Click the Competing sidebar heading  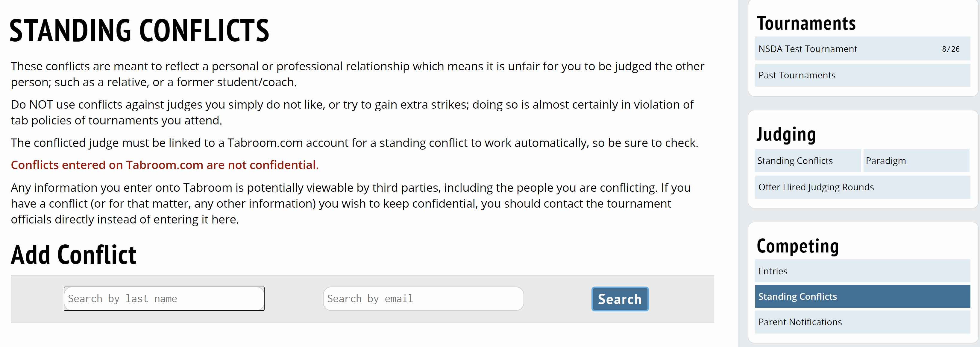(x=797, y=246)
